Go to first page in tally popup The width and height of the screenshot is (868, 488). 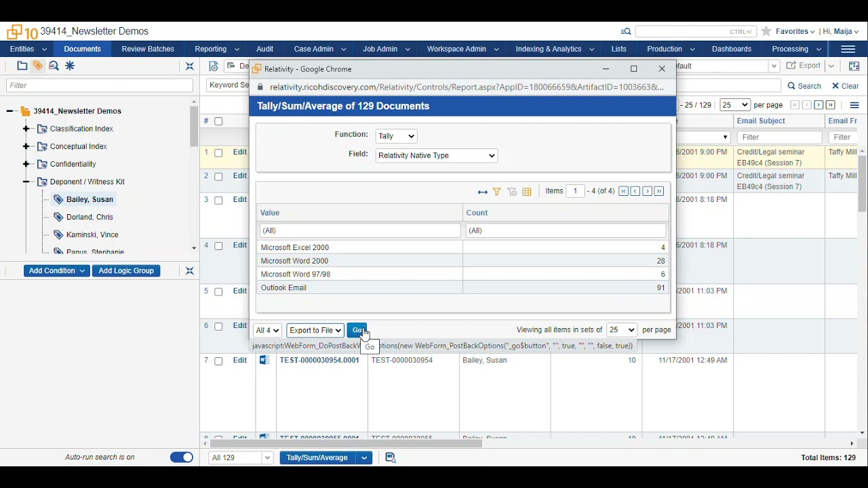pyautogui.click(x=623, y=191)
